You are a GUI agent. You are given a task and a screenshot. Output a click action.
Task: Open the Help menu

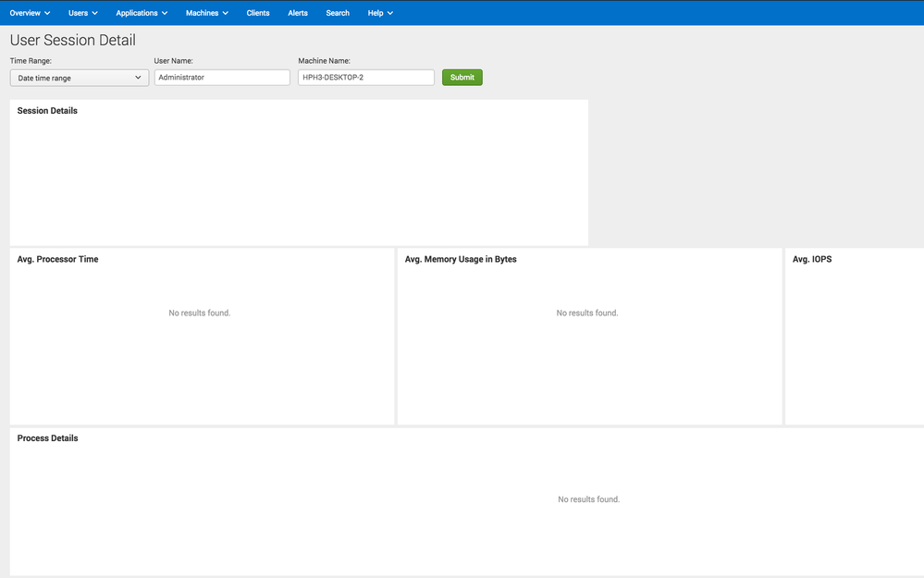380,13
